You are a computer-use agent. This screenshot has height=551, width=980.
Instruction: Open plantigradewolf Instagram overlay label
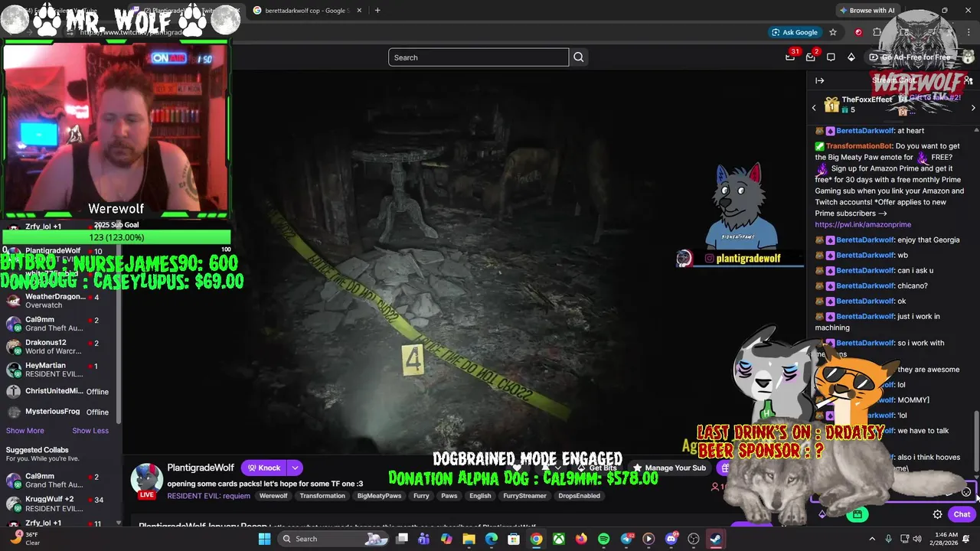point(741,259)
